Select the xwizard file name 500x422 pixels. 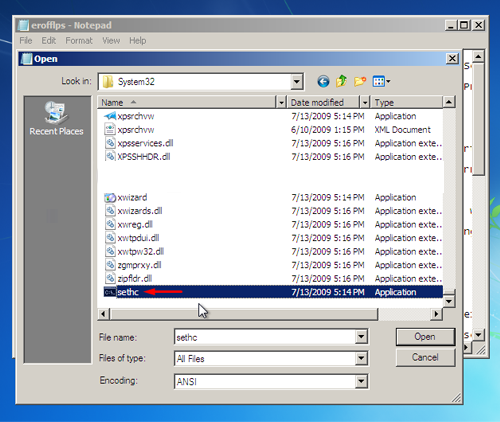pos(132,197)
